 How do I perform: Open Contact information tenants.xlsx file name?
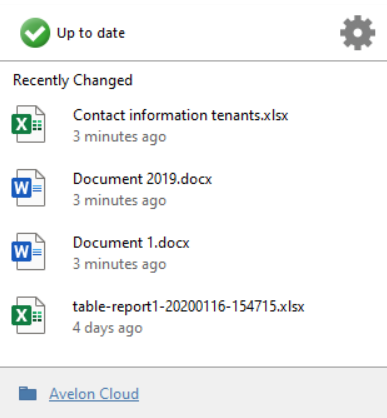point(180,115)
